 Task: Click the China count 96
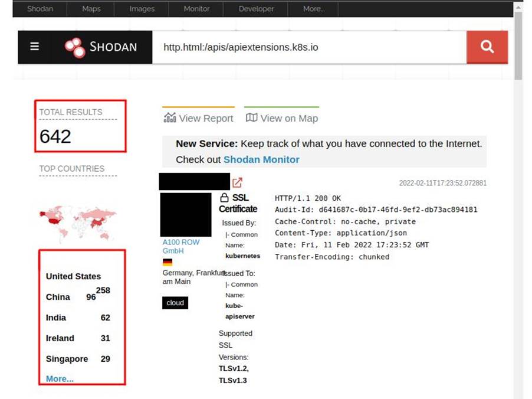[x=91, y=297]
